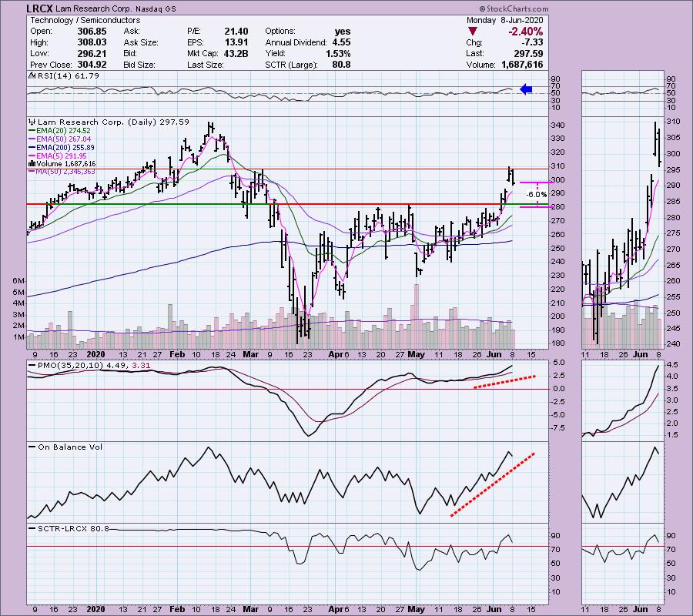Click the Last price label in the quote table

coord(475,53)
